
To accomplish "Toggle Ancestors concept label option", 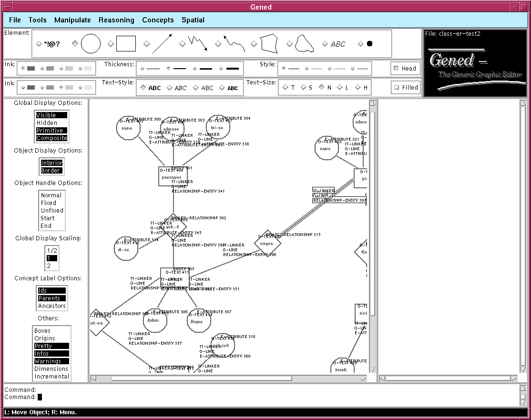I will coord(52,306).
